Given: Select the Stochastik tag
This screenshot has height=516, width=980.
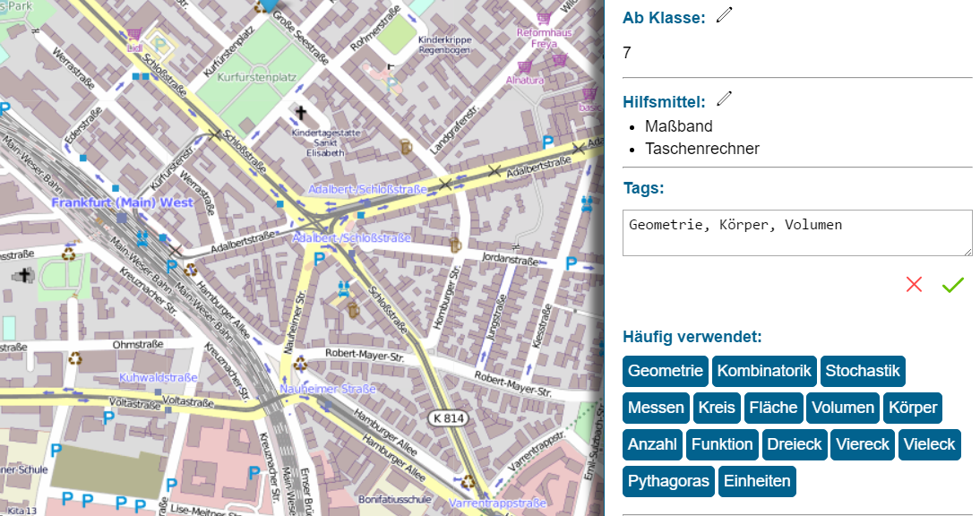Looking at the screenshot, I should [863, 371].
